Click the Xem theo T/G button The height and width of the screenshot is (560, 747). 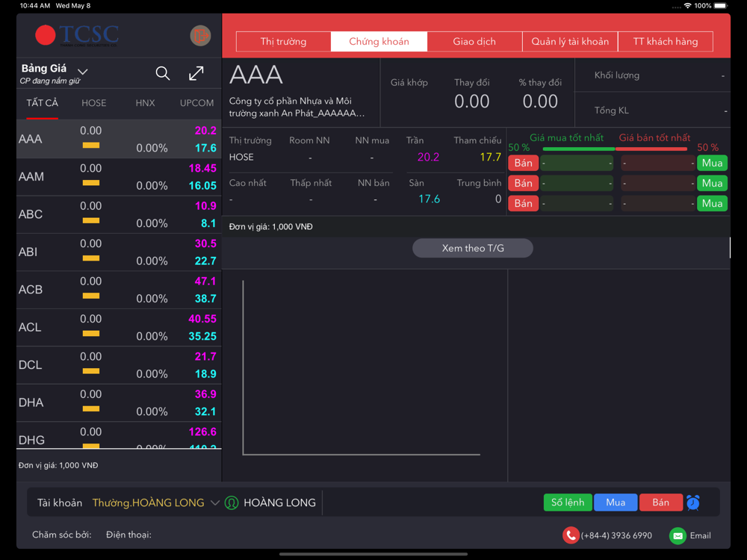[473, 248]
